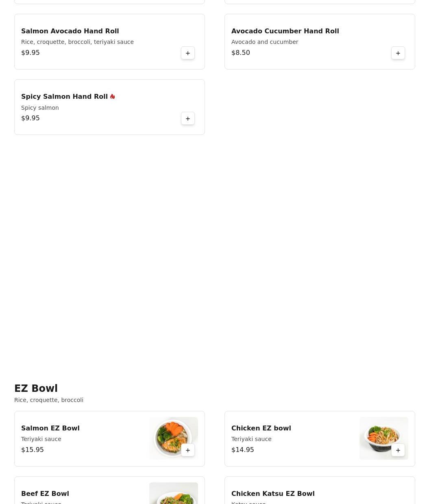Image resolution: width=427 pixels, height=504 pixels.
Task: Add Avocado Cucumber Hand Roll to cart
Action: coord(398,53)
